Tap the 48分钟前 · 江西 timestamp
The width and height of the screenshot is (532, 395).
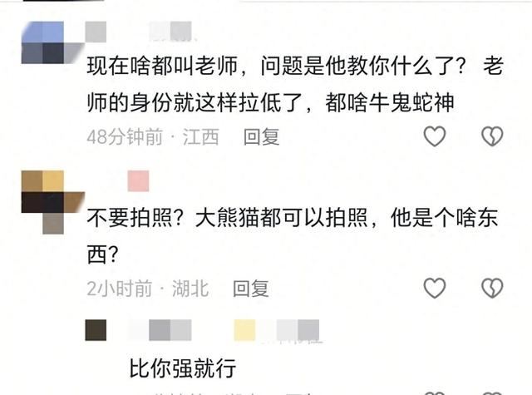pyautogui.click(x=153, y=136)
